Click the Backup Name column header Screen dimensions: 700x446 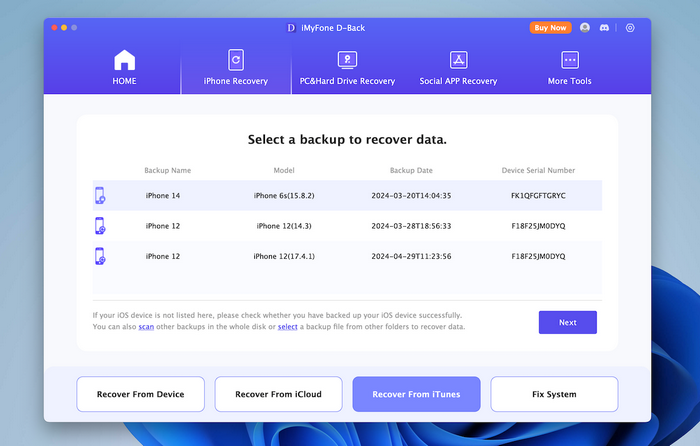(x=167, y=171)
